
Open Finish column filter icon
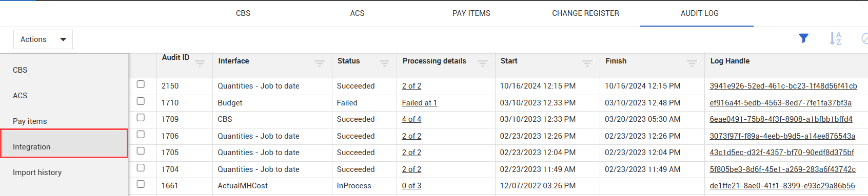pyautogui.click(x=692, y=63)
